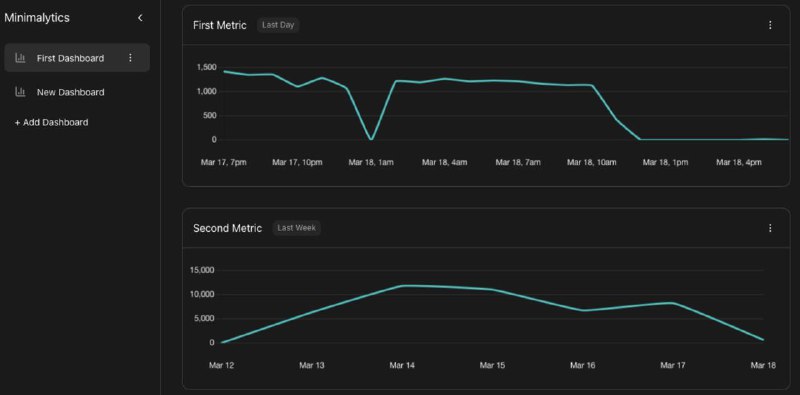Open the Second Metric card kebab menu
The height and width of the screenshot is (395, 800).
pyautogui.click(x=770, y=228)
